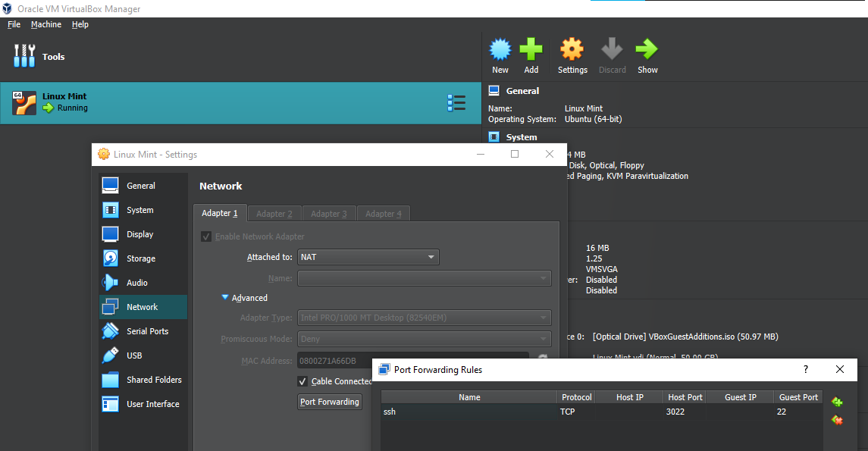
Task: Click the Discard toolbar icon
Action: click(x=612, y=50)
